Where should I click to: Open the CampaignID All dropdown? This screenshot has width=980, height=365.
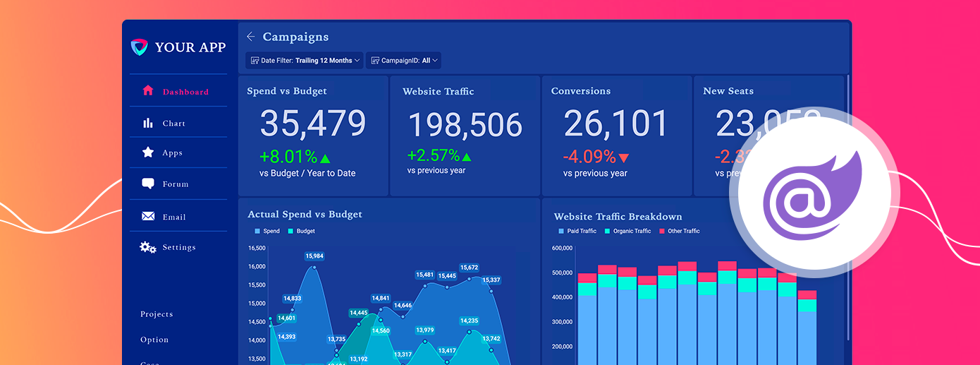(404, 61)
